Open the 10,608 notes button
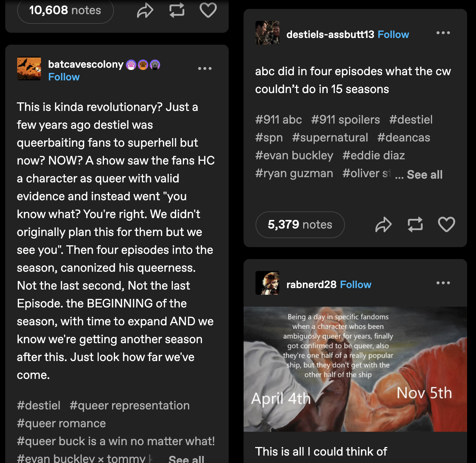476x463 pixels. pyautogui.click(x=65, y=10)
